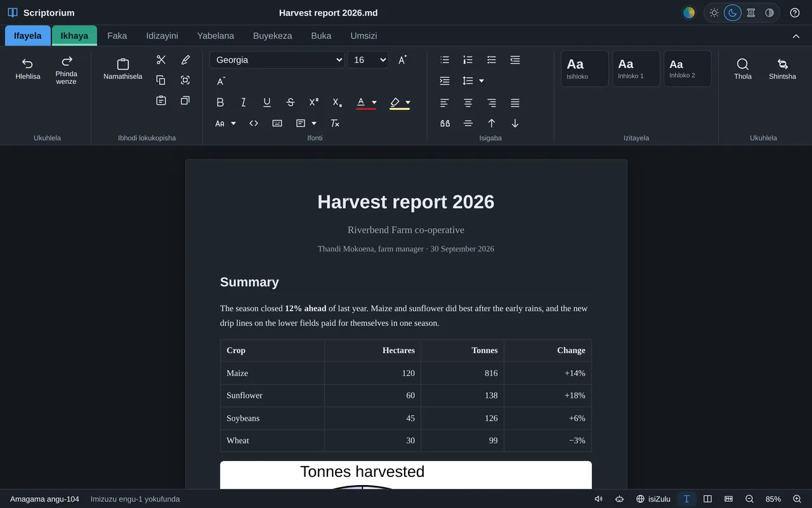Click the Hlehlisa undo button
Screen dimensions: 812x508
(x=28, y=69)
